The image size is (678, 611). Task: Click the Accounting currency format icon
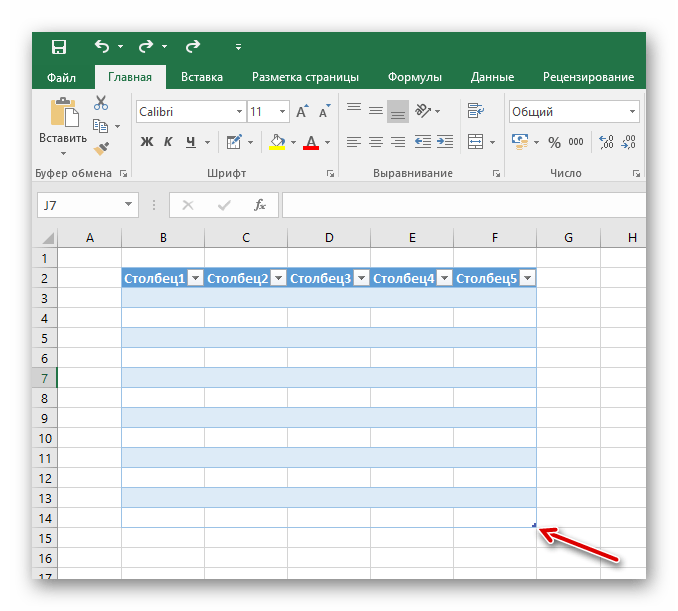pyautogui.click(x=520, y=141)
